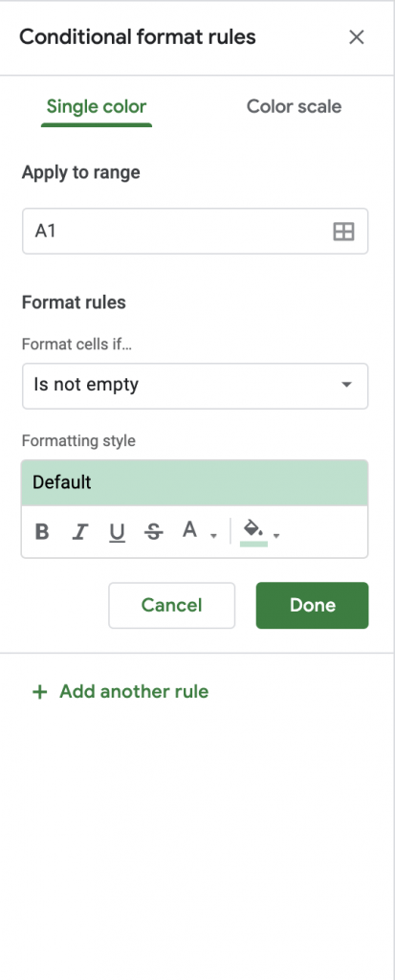Screen dimensions: 395x980
Task: Click the plus icon beside Add another rule
Action: click(39, 692)
